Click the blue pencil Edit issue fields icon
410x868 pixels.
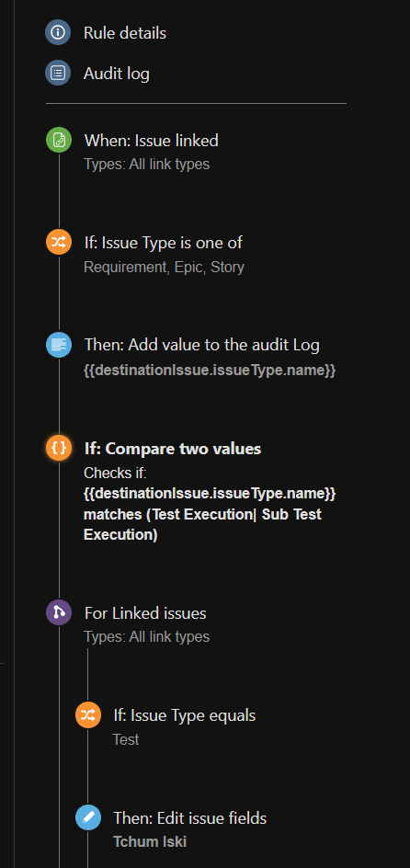[x=88, y=817]
